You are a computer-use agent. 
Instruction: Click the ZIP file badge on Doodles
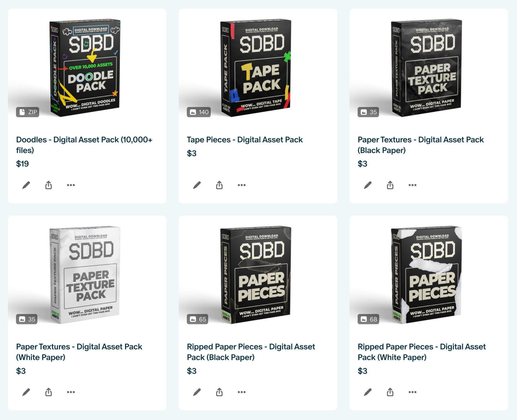[27, 112]
